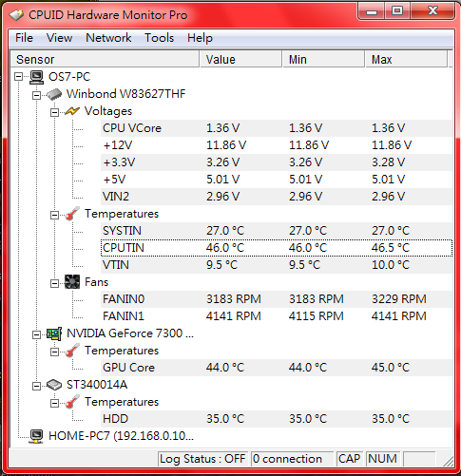Click the Fans fan icon
Screen dimensions: 461x476
click(72, 282)
